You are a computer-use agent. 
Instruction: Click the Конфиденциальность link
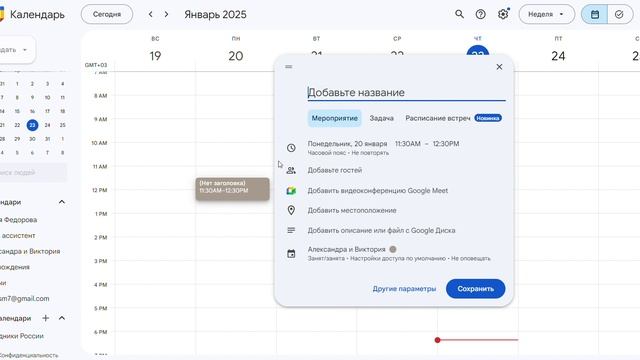pos(29,356)
